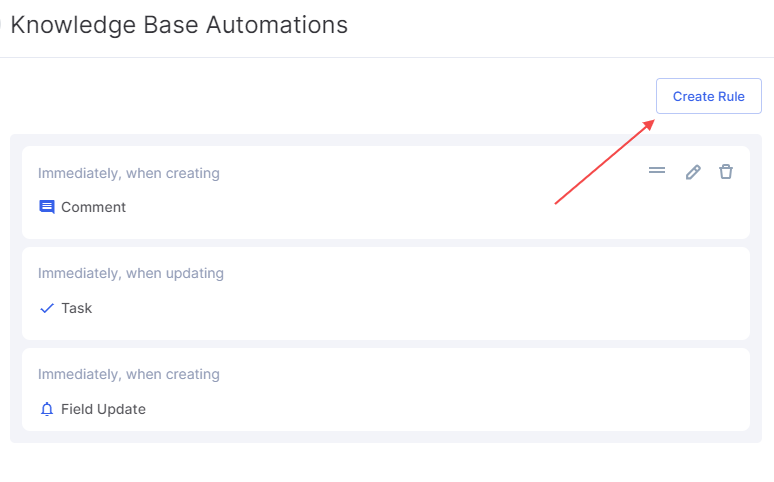This screenshot has height=482, width=774.
Task: Select the Comment action label
Action: pyautogui.click(x=93, y=207)
